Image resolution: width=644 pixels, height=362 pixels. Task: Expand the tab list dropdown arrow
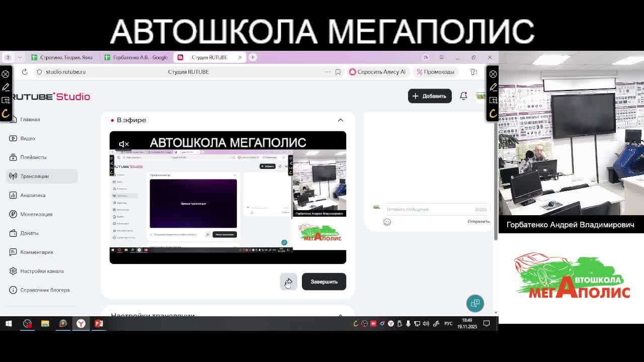click(20, 57)
